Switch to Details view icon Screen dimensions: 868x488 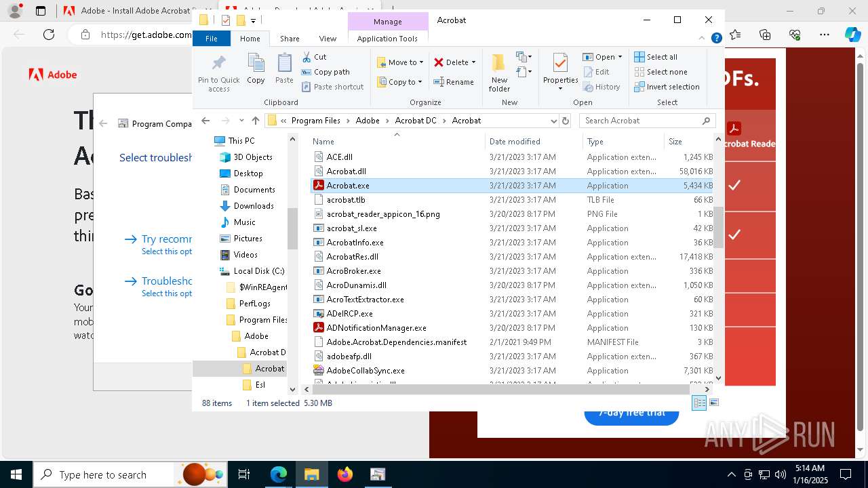click(699, 403)
